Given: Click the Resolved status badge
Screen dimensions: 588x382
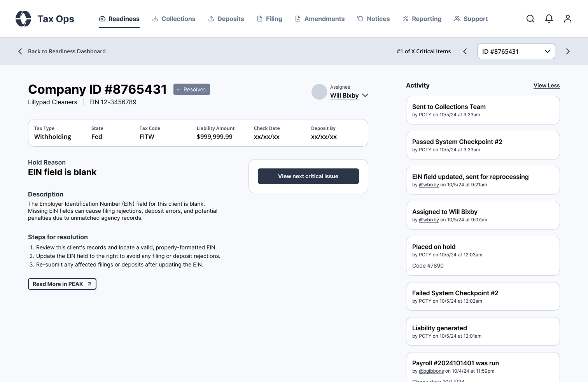Looking at the screenshot, I should tap(191, 89).
